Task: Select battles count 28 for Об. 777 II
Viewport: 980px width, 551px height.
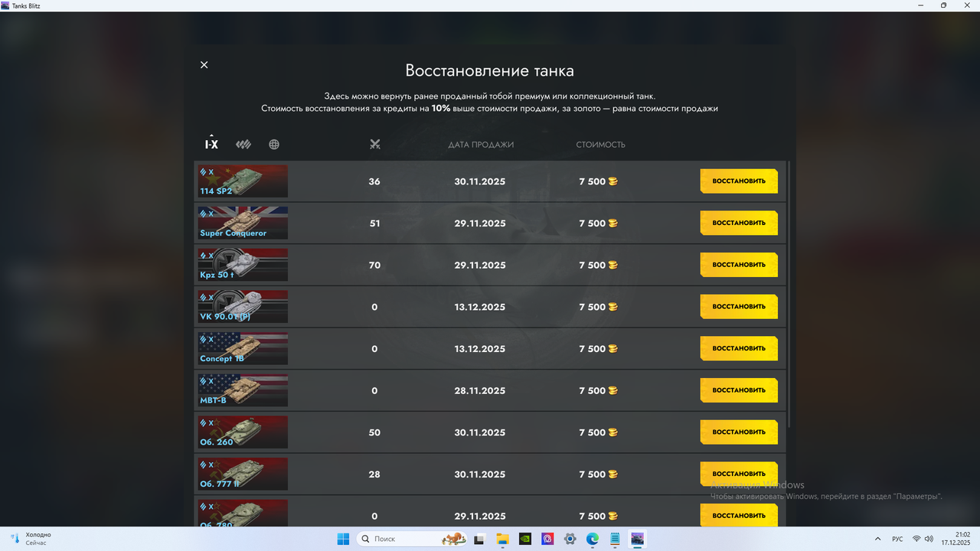Action: [x=374, y=474]
